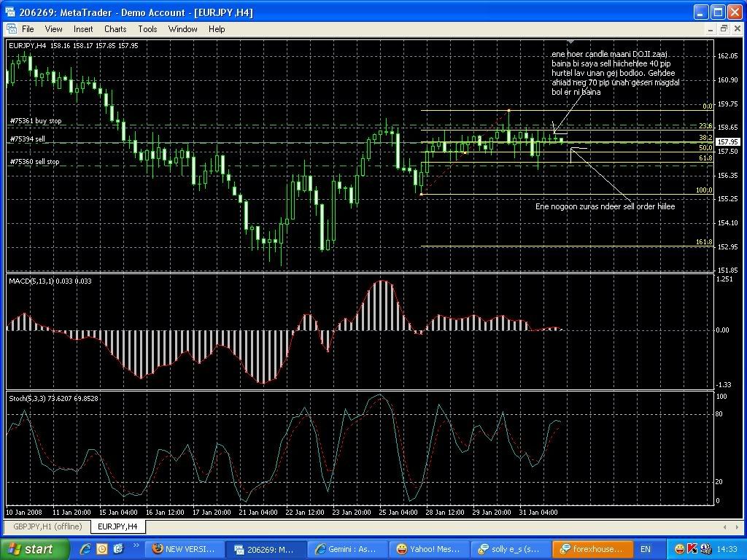The image size is (747, 560).
Task: Click the chart shift triangle marker at top
Action: click(x=570, y=43)
